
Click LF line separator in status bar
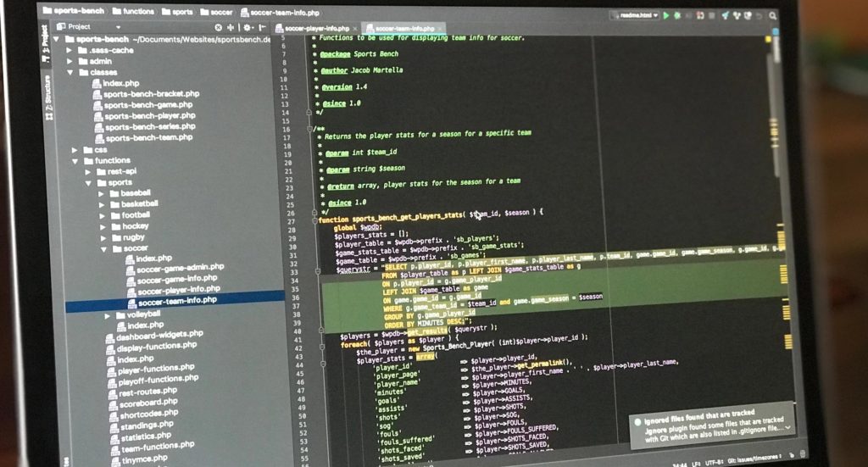[697, 464]
